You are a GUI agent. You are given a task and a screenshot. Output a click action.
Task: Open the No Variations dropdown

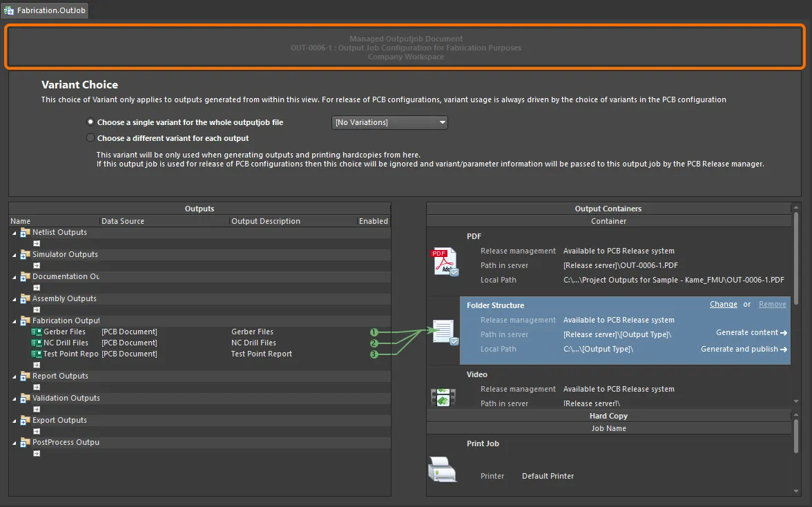(x=390, y=123)
